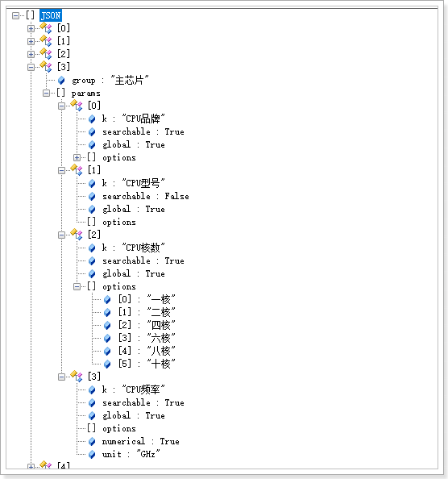Viewport: 448px width, 479px height.
Task: Click the blue cube icon next to group
Action: pos(61,81)
